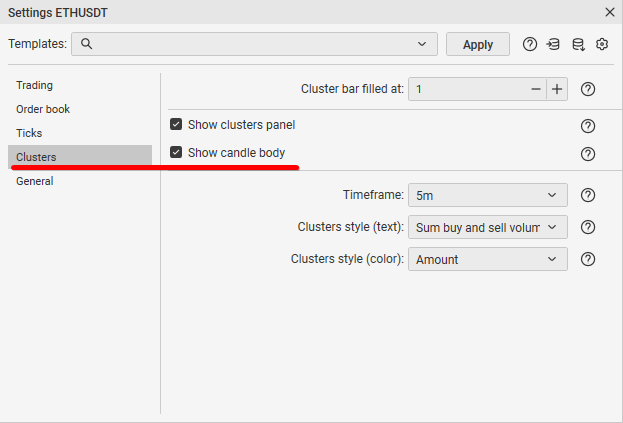This screenshot has height=423, width=623.
Task: Open help for Clusters style (text)
Action: (588, 227)
